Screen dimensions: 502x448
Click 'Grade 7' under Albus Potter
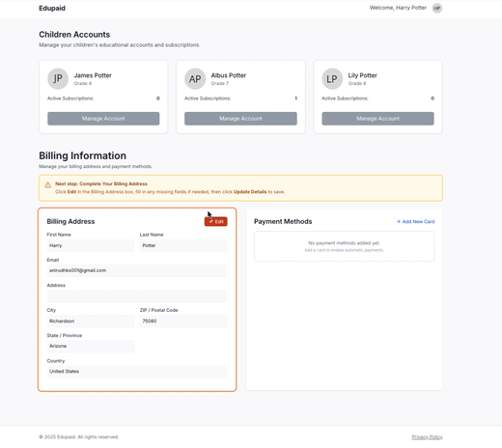(x=220, y=83)
